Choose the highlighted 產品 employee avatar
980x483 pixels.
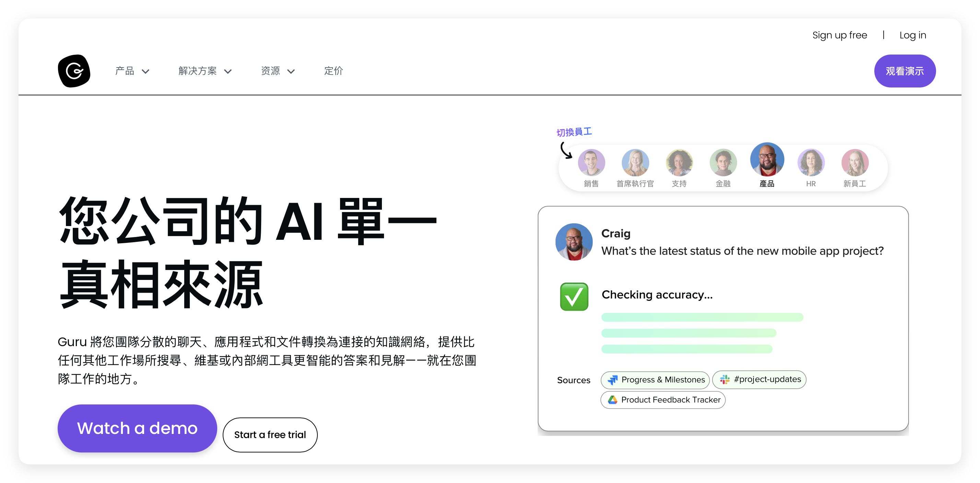click(x=767, y=160)
